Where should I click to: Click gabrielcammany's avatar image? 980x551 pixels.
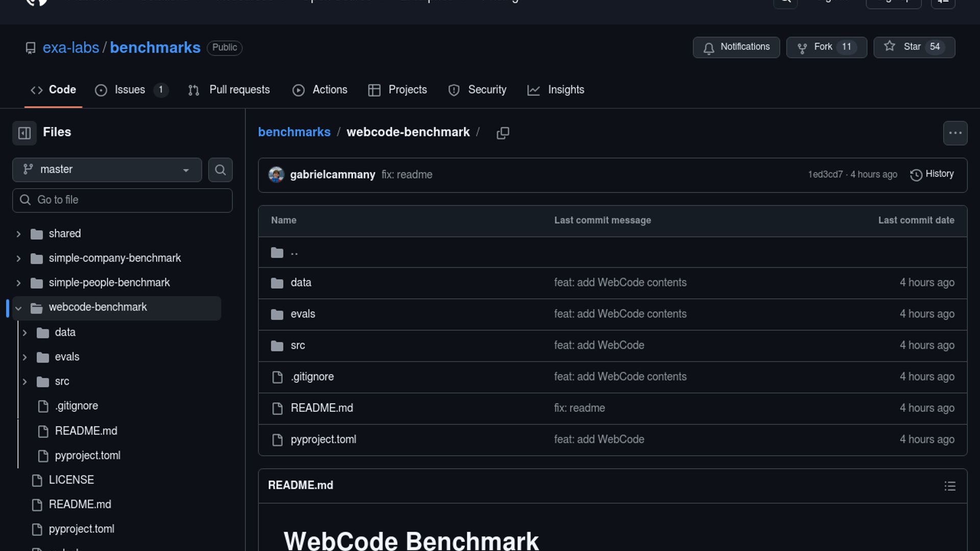(x=276, y=174)
